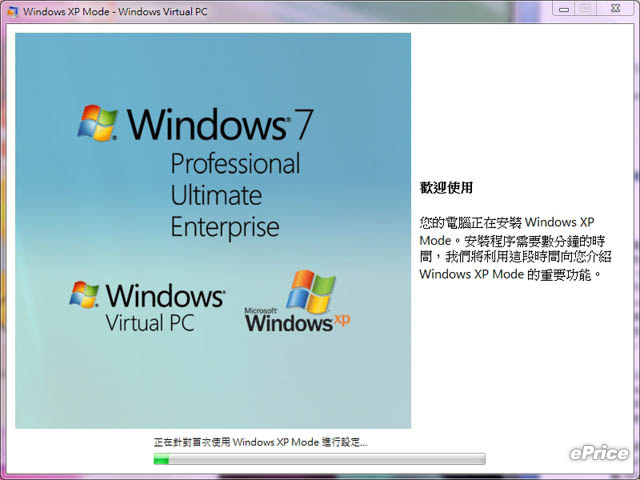Click the 'Windows XP Mode - Windows Virtual PC' title

click(x=115, y=11)
